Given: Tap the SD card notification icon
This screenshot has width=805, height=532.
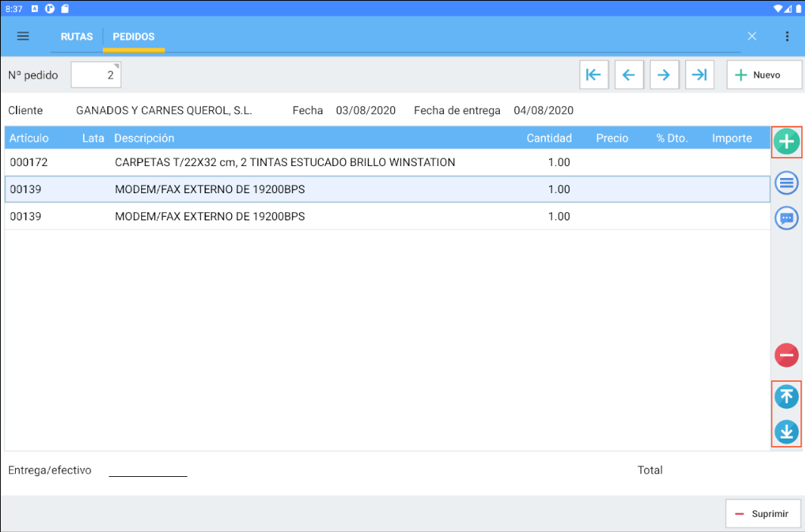Looking at the screenshot, I should pyautogui.click(x=65, y=9).
